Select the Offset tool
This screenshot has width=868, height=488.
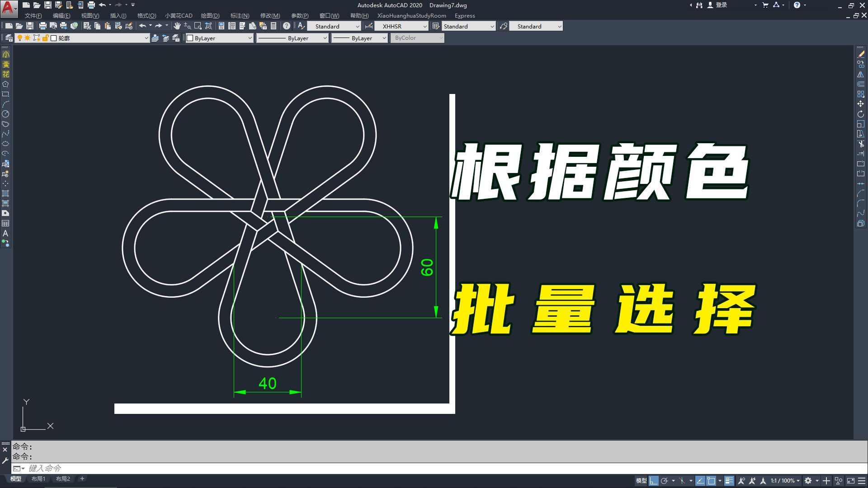coord(861,84)
